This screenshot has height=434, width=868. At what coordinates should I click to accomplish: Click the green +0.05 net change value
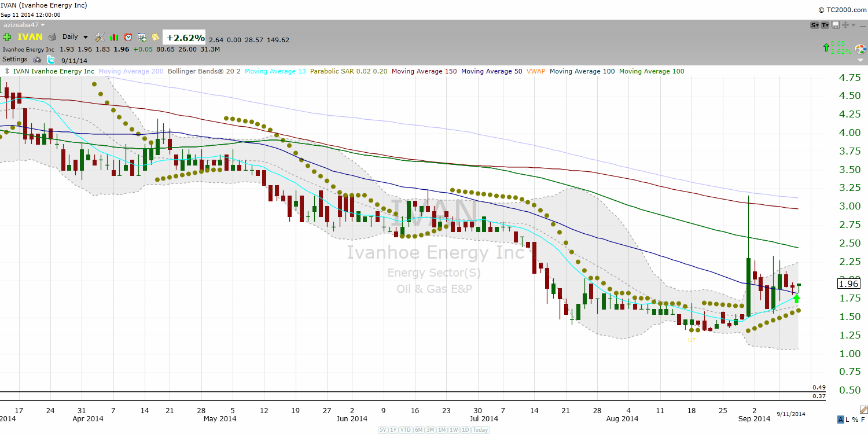point(142,49)
